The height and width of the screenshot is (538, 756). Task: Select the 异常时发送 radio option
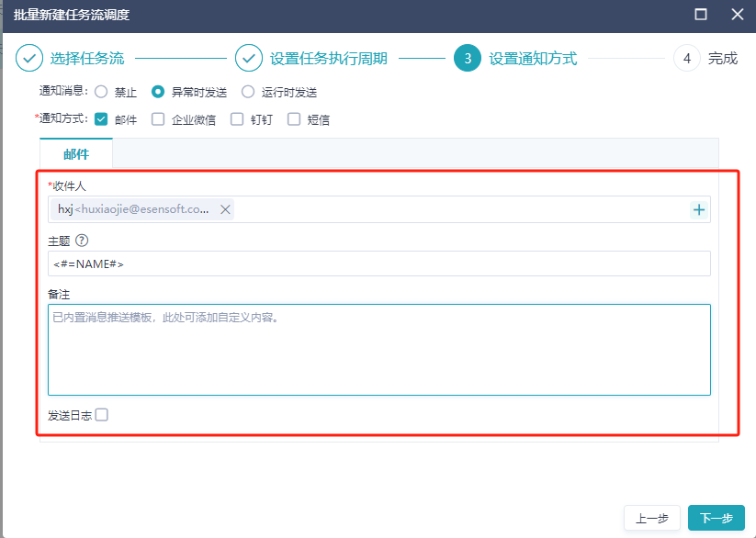tap(158, 92)
